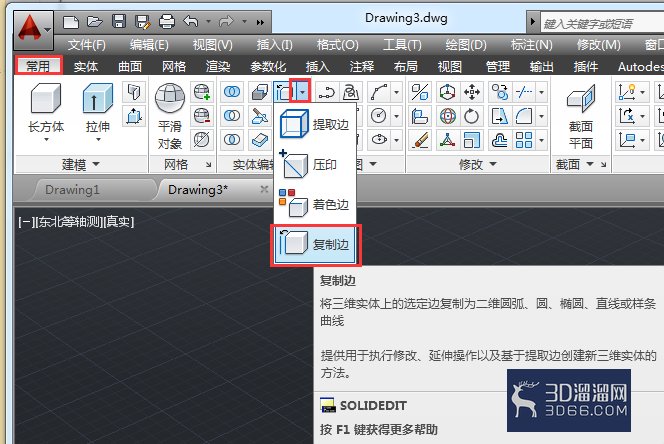Click the keyword search input field
664x444 pixels.
pyautogui.click(x=602, y=23)
